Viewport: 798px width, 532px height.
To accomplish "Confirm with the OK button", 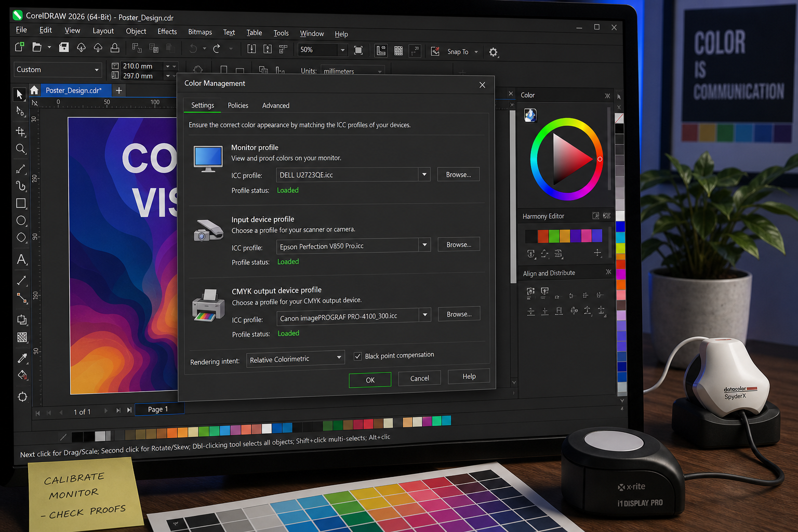I will tap(370, 380).
